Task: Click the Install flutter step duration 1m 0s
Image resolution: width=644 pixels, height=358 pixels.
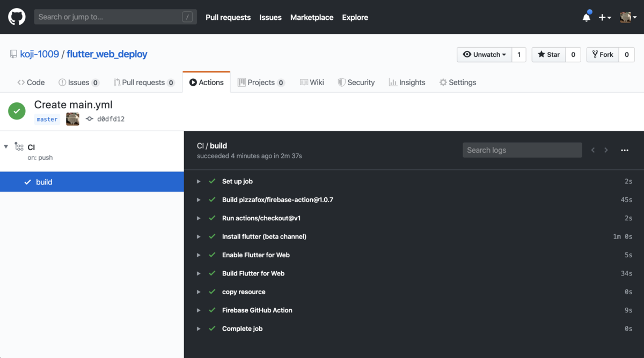Action: [623, 236]
